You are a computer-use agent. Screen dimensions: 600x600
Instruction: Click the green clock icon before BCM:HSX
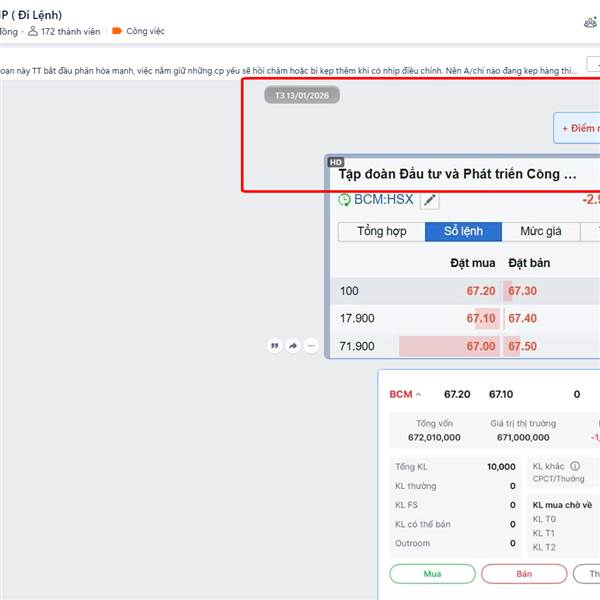click(344, 200)
